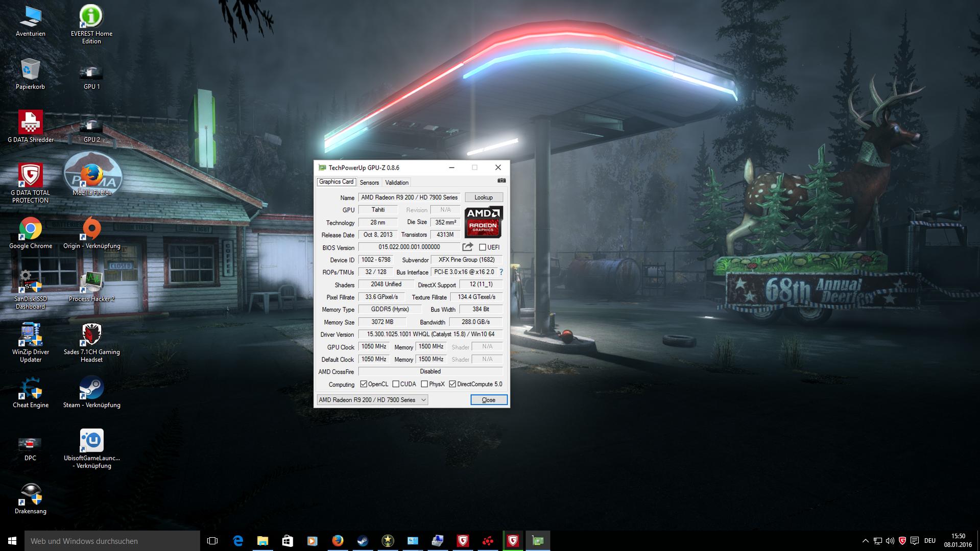The image size is (980, 551).
Task: Click the Release Date value Oct 8, 2013
Action: 378,235
